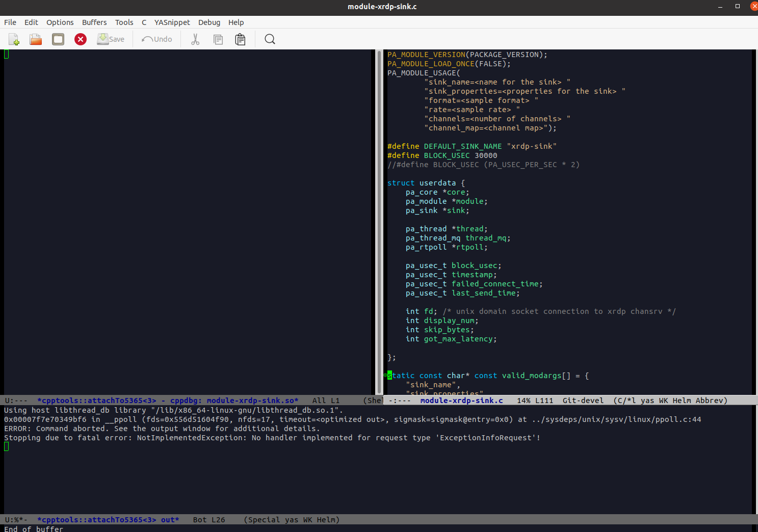This screenshot has height=532, width=758.
Task: Start a search with the magnifier icon
Action: [x=269, y=39]
